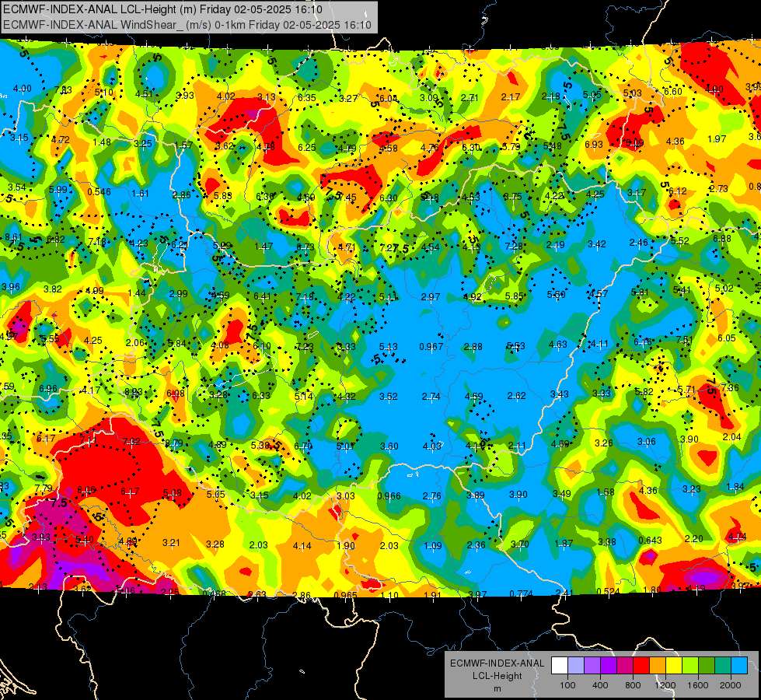761x700 pixels.
Task: Click the white swatch in the LCL-Height legend
Action: (x=560, y=666)
